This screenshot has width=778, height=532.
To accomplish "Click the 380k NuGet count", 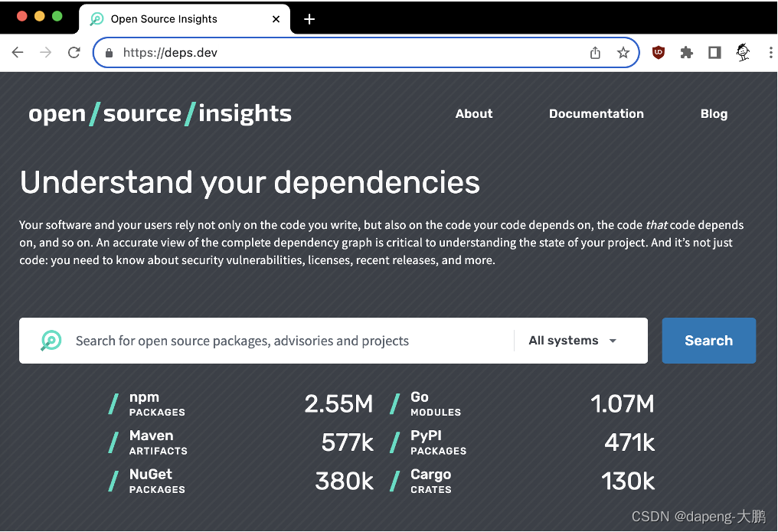I will pos(345,481).
